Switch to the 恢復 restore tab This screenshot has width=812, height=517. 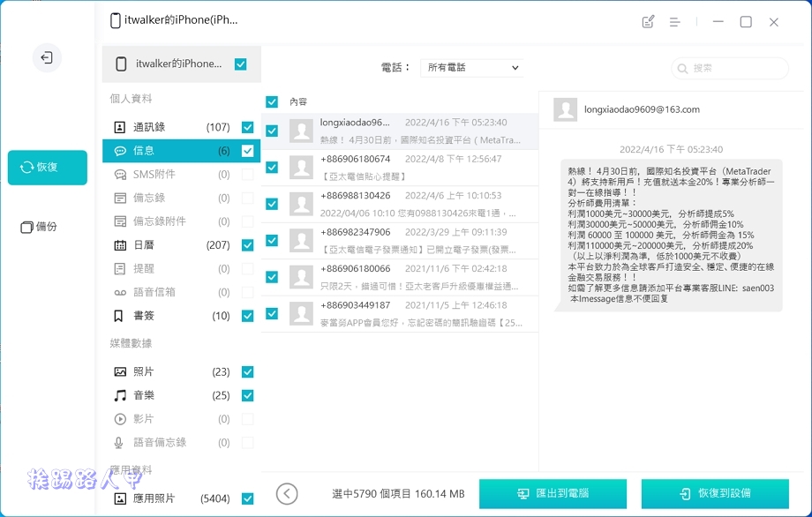[x=48, y=168]
